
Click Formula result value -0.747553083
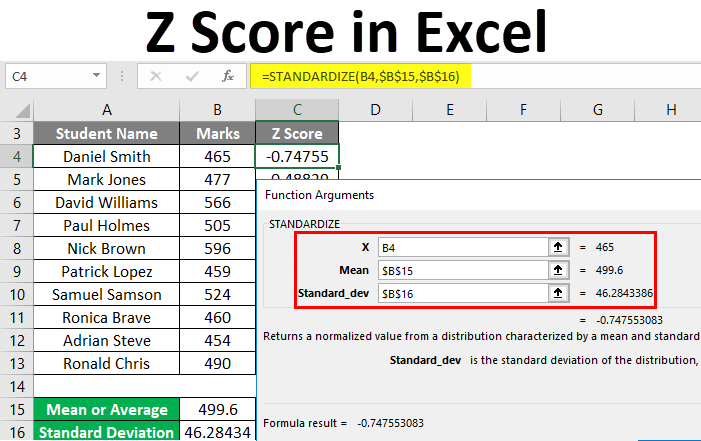pyautogui.click(x=390, y=423)
